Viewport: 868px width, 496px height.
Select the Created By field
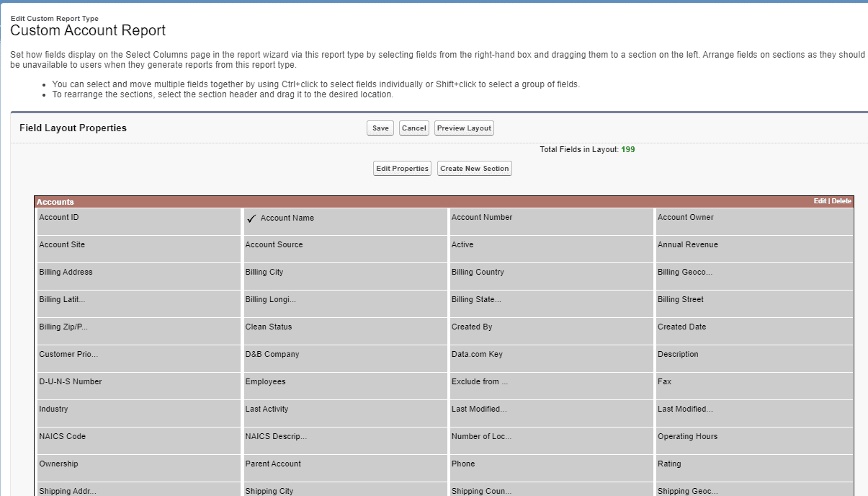click(552, 331)
